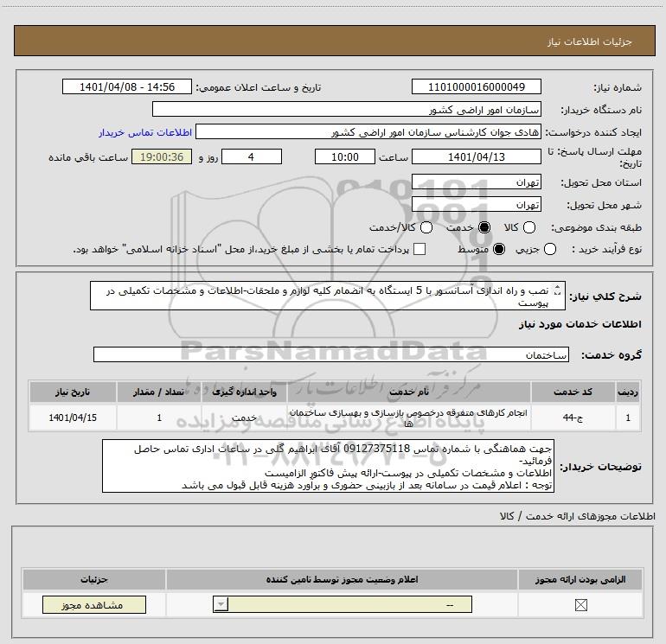Click the تعداد / مقدار column header
The width and height of the screenshot is (666, 644).
tap(159, 392)
